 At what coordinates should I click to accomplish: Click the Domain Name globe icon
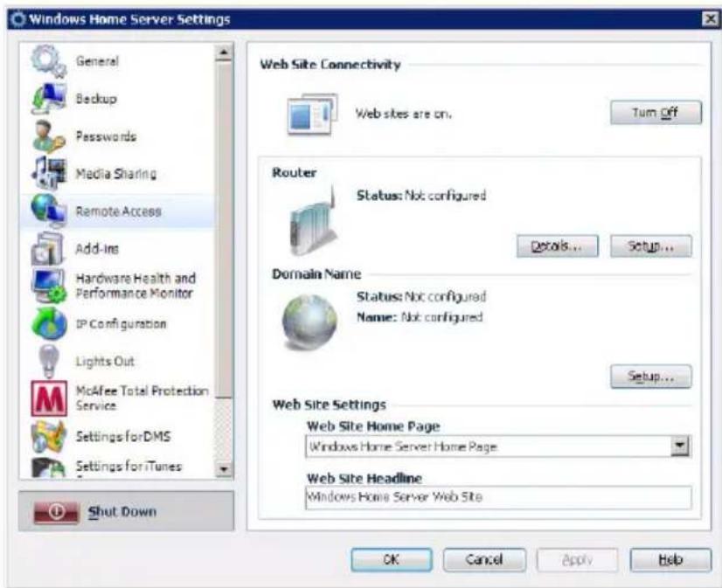coord(309,322)
